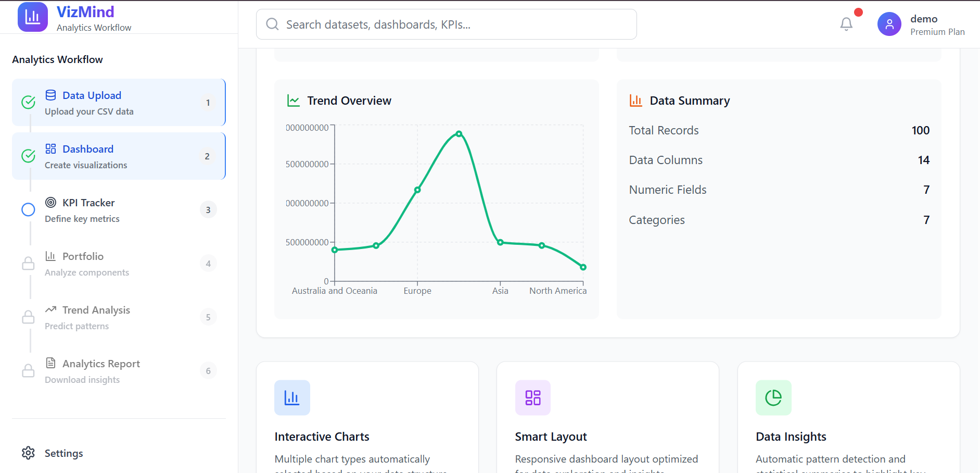This screenshot has height=473, width=980.
Task: Click the Dashboard completed checkmark
Action: pos(28,156)
